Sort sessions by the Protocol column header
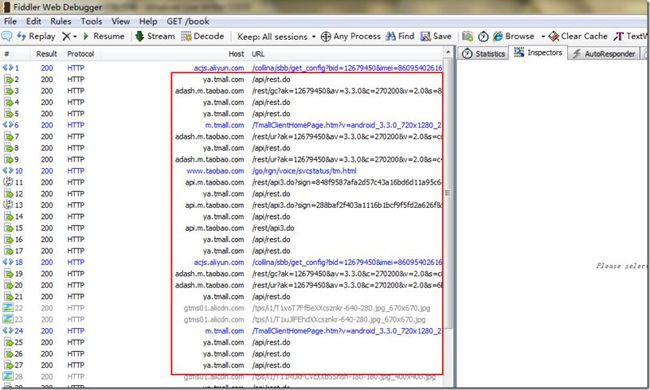This screenshot has width=650, height=390. pos(80,54)
